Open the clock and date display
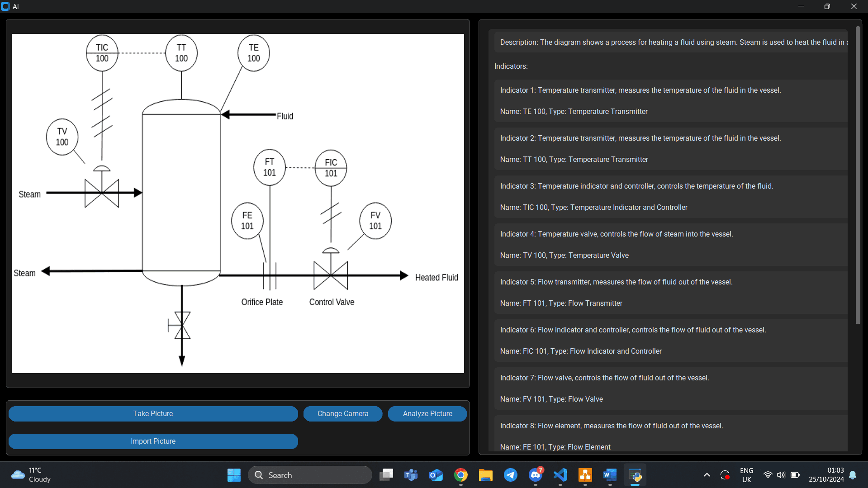This screenshot has height=488, width=868. (826, 475)
